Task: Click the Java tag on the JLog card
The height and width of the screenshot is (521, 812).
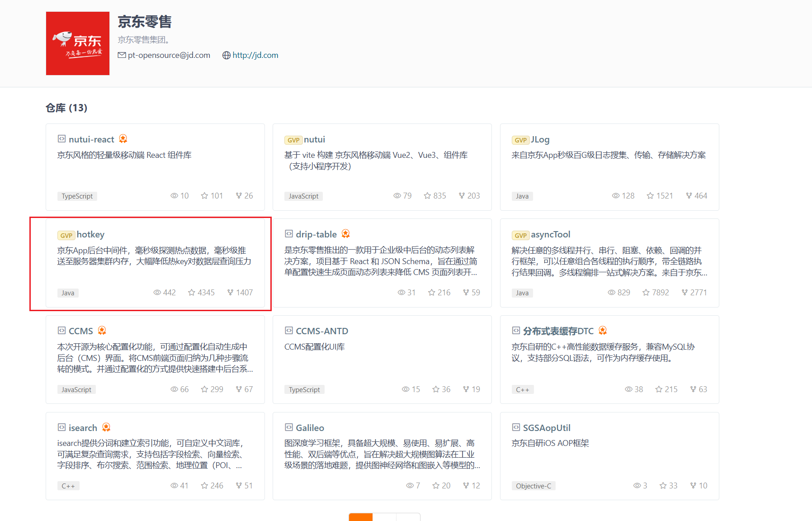Action: 522,196
